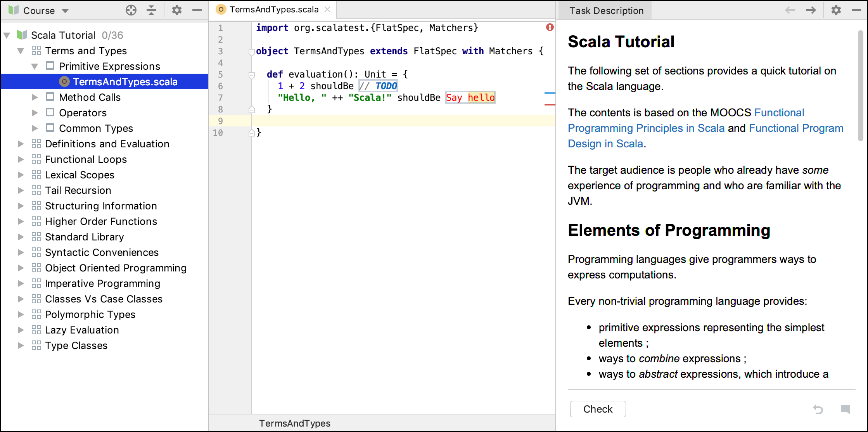Expand Tail Recursion section
Screen dimensions: 868x432
click(x=21, y=190)
